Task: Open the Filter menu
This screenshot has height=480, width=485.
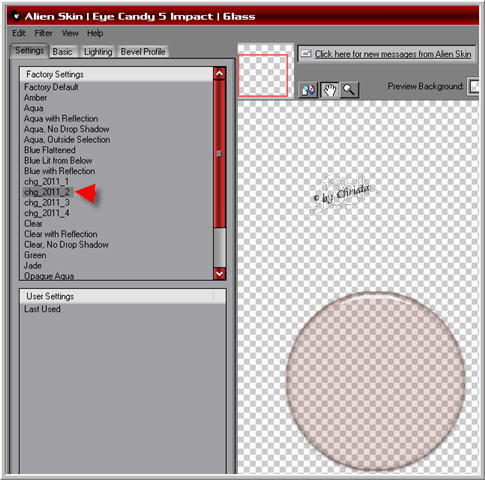Action: point(43,33)
